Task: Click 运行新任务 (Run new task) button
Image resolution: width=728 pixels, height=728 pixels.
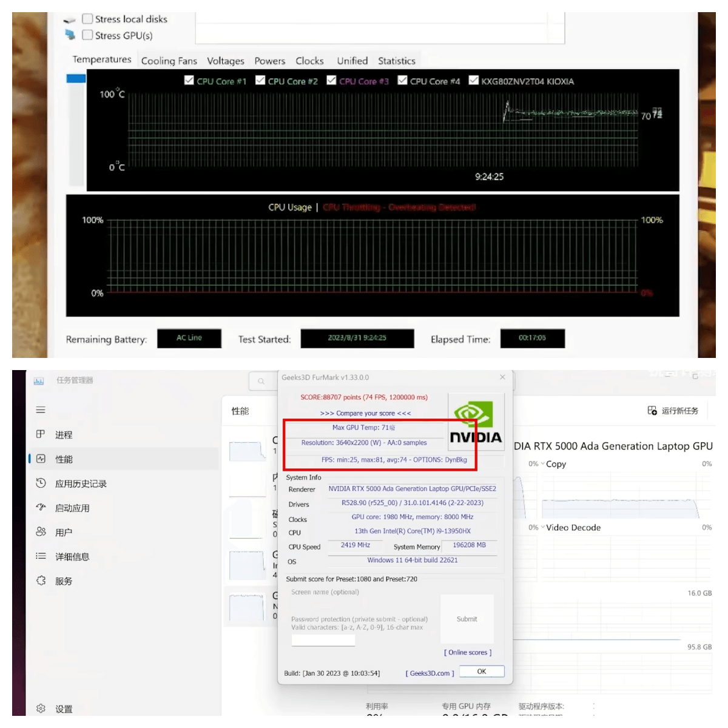Action: pyautogui.click(x=673, y=411)
